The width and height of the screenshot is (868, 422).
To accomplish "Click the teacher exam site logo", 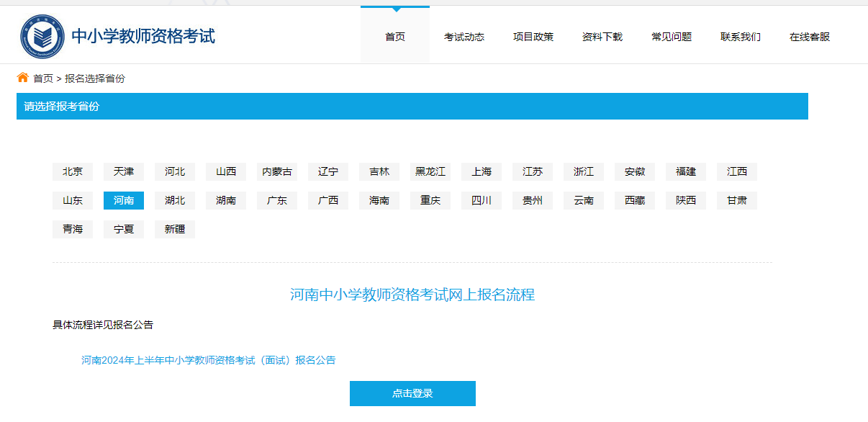I will click(x=42, y=36).
